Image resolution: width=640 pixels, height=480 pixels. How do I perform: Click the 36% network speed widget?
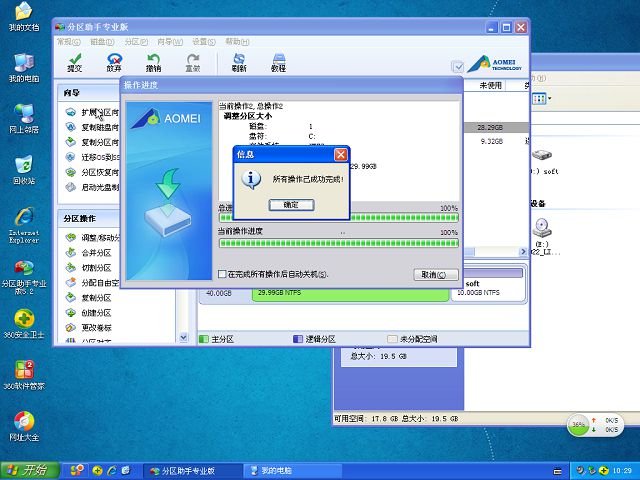pos(595,425)
